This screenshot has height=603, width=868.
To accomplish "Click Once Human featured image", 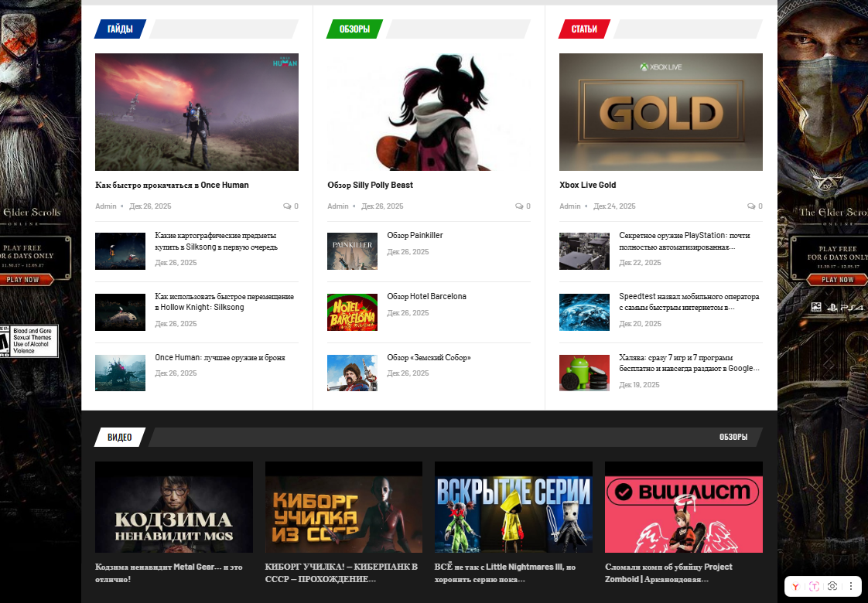I will click(x=196, y=112).
